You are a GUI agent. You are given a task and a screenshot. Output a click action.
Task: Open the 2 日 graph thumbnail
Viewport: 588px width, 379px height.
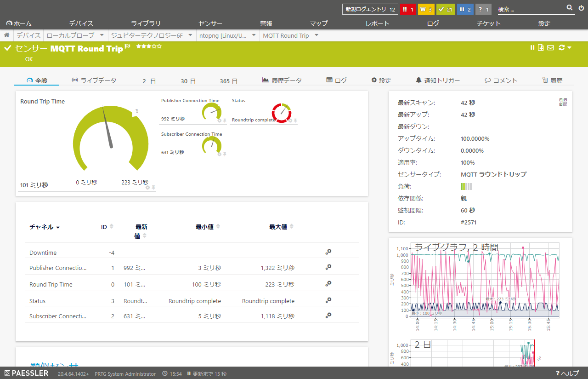465,353
